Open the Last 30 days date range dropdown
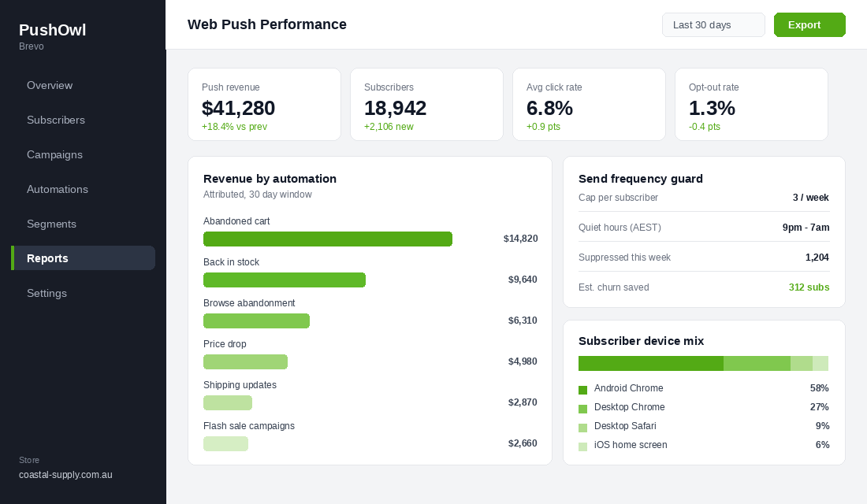The image size is (867, 504). (713, 25)
